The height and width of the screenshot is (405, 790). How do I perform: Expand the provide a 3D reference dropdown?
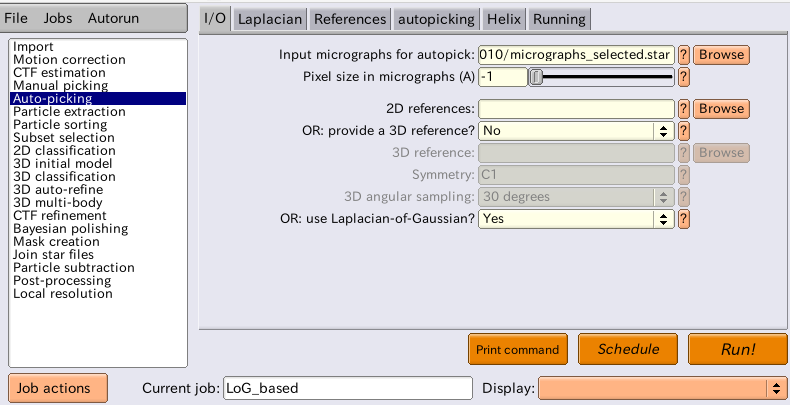click(x=576, y=131)
